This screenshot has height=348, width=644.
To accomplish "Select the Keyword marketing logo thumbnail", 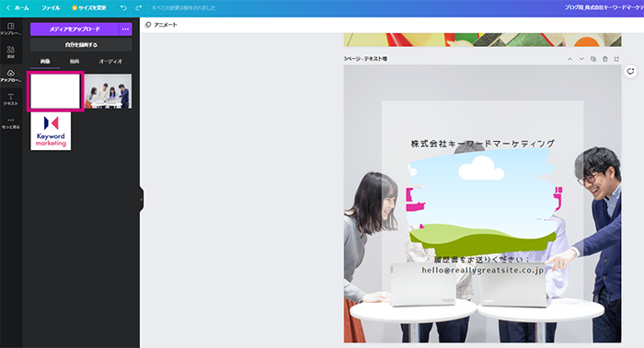I will [x=51, y=132].
